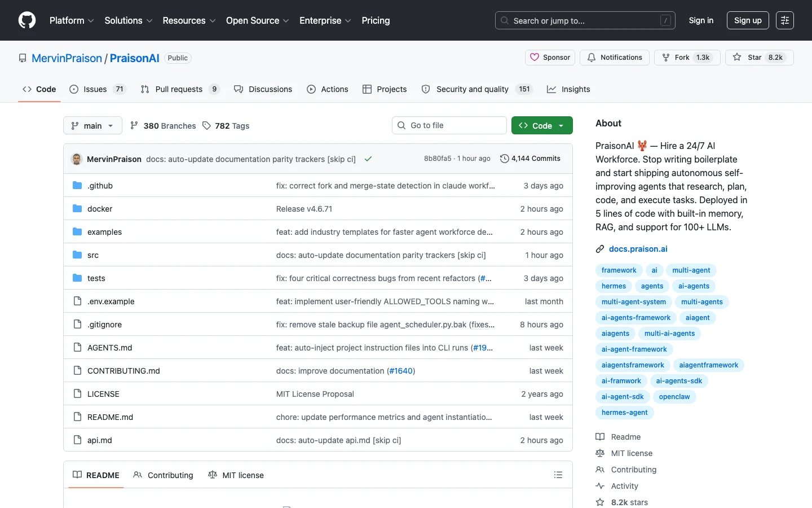The height and width of the screenshot is (508, 812).
Task: Switch to the Pull requests tab
Action: pyautogui.click(x=180, y=89)
